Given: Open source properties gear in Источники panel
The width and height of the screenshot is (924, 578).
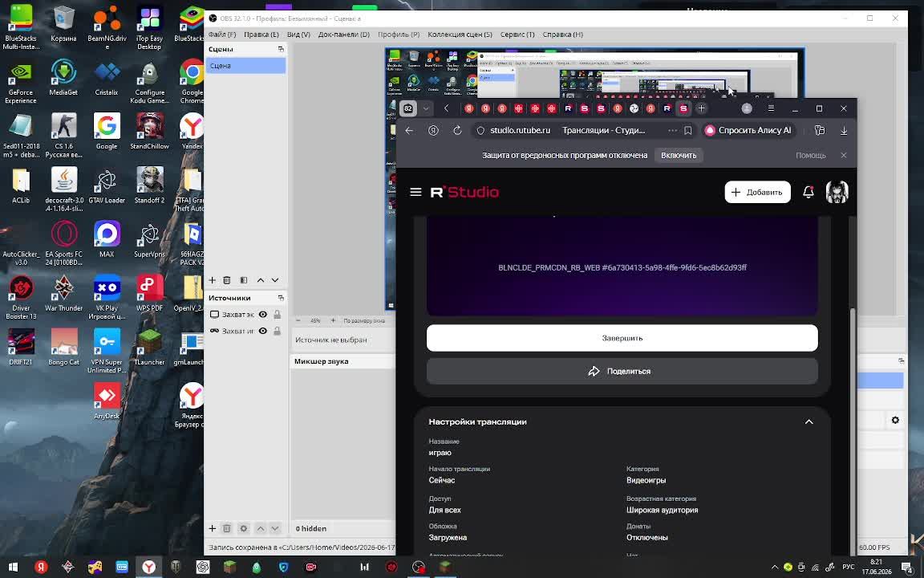Looking at the screenshot, I should [243, 528].
